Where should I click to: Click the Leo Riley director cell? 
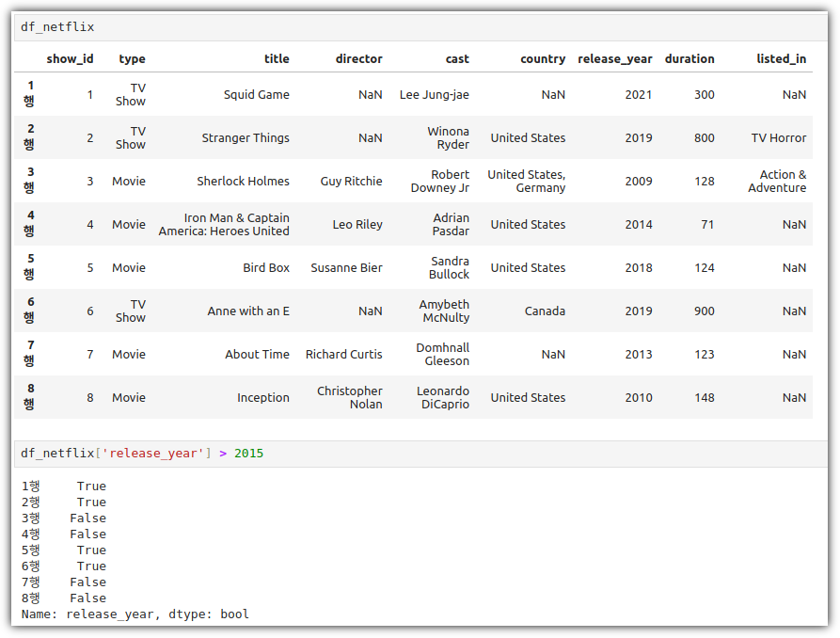(x=357, y=225)
